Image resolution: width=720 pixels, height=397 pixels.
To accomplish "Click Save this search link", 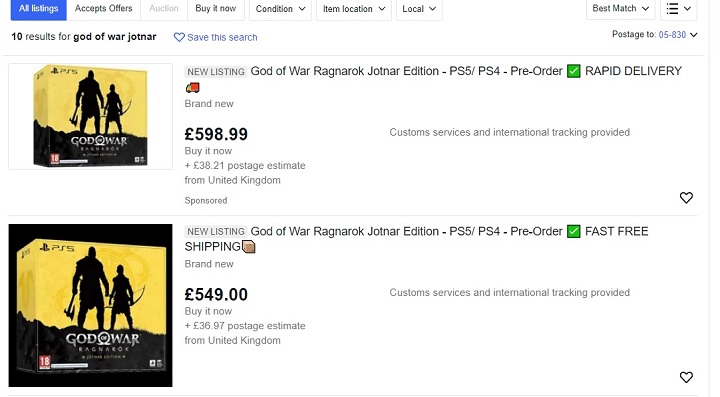I will tap(222, 37).
